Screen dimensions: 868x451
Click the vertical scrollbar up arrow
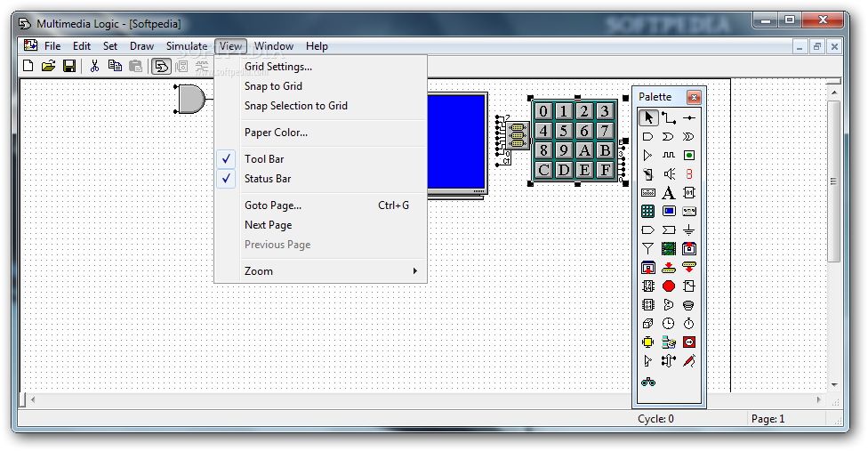(x=834, y=93)
